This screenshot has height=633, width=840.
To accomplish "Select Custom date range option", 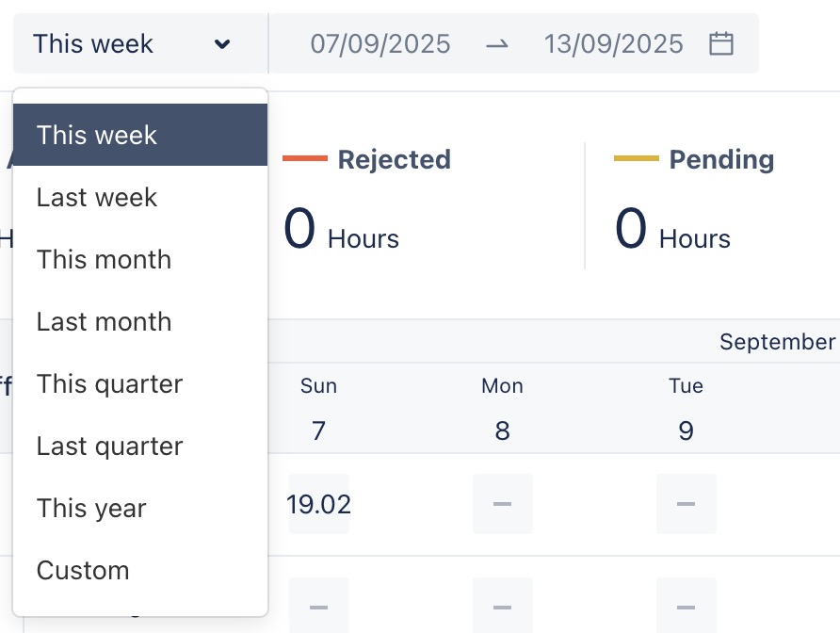I will click(x=139, y=571).
